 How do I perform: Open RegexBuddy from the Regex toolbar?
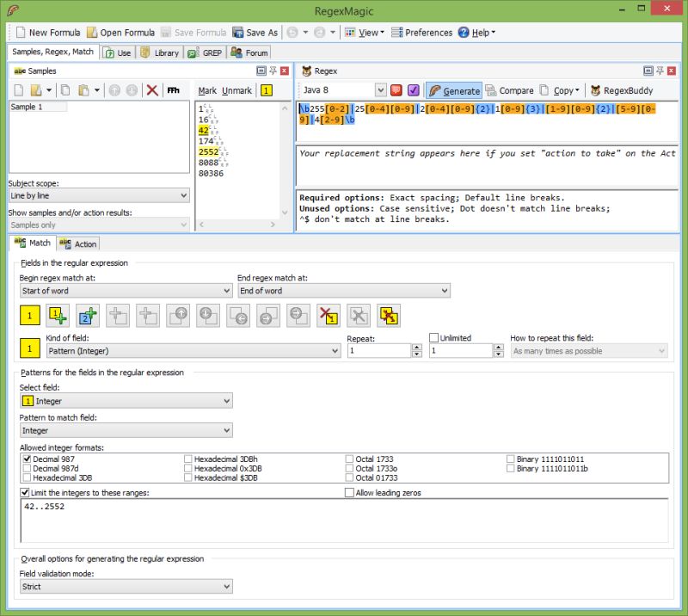point(627,89)
